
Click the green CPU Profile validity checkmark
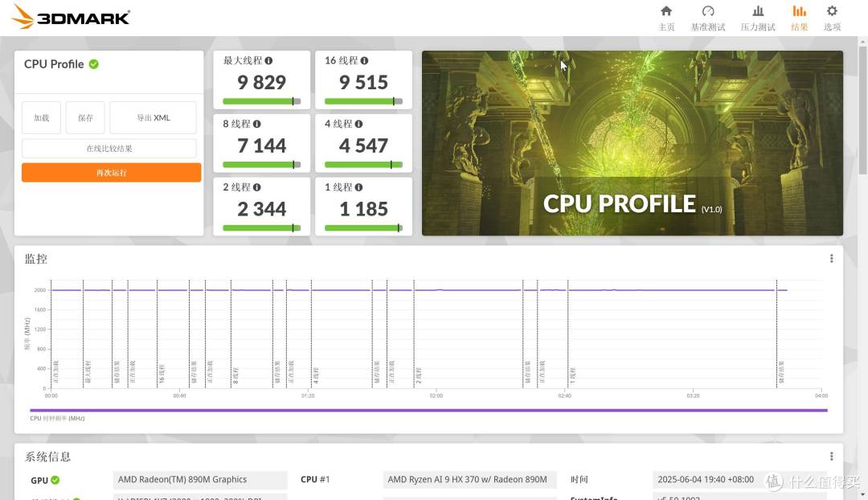tap(94, 64)
